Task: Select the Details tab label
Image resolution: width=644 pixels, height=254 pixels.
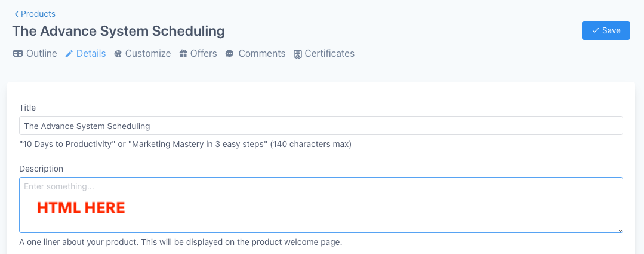Action: tap(91, 54)
